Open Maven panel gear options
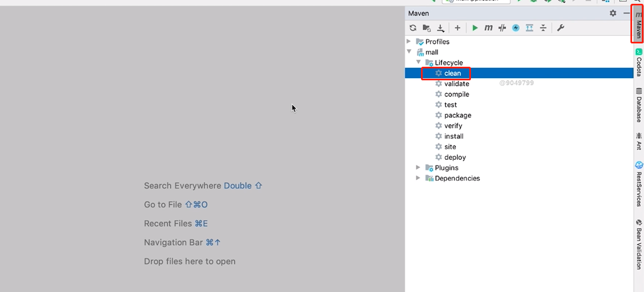This screenshot has height=292, width=644. [613, 13]
